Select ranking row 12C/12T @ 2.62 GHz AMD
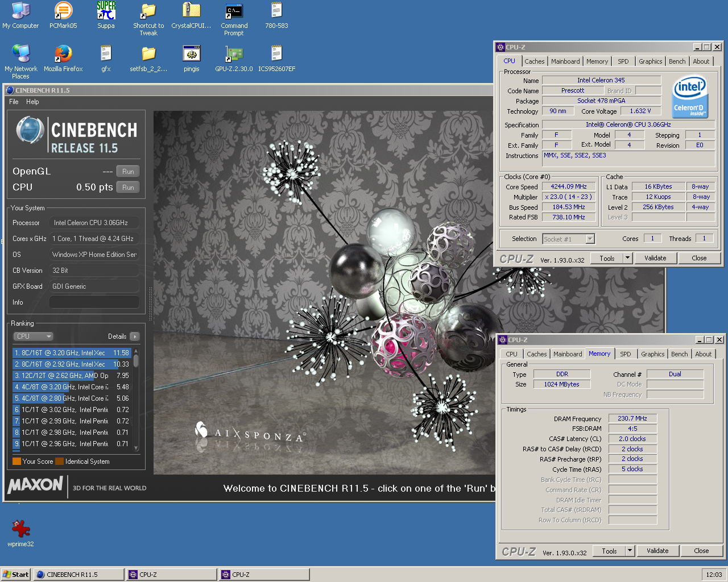This screenshot has width=728, height=582. (x=72, y=376)
